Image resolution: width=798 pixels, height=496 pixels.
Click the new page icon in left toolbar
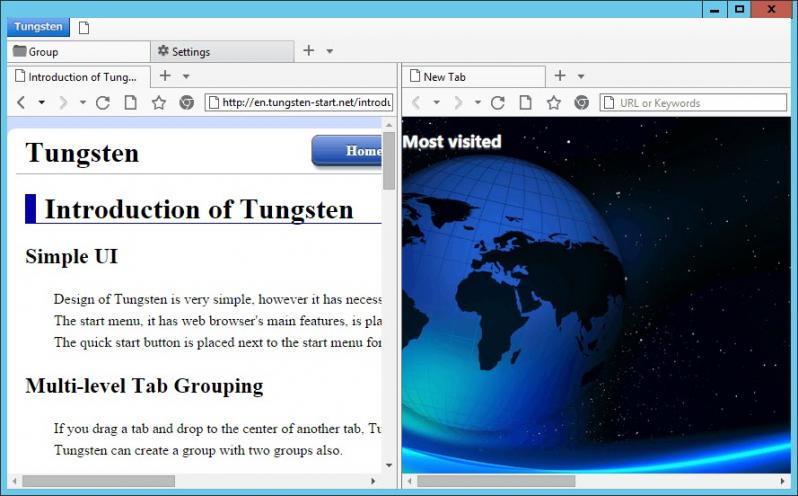pyautogui.click(x=131, y=103)
